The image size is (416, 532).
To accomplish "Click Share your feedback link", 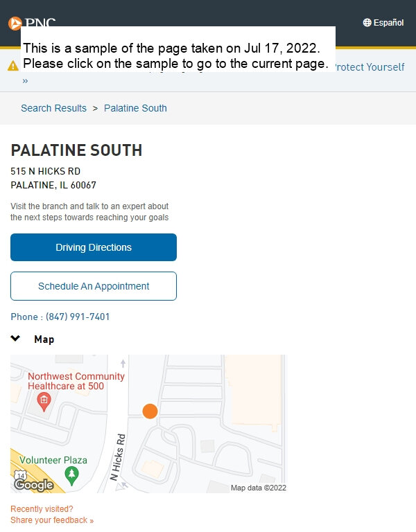I will [52, 520].
